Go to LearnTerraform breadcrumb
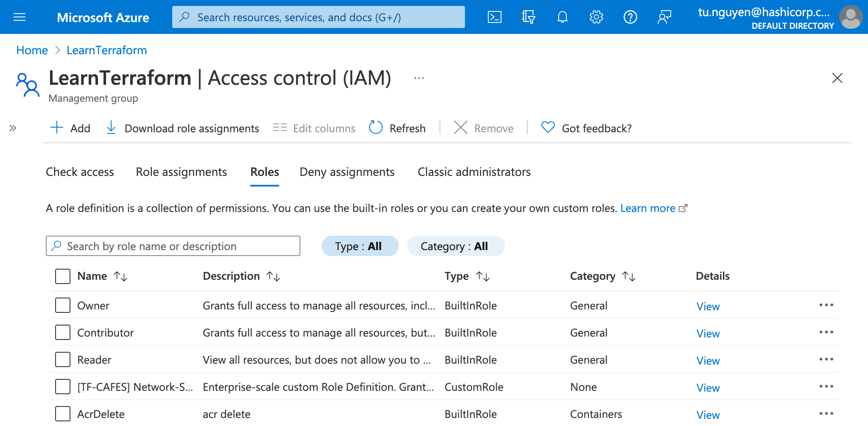Viewport: 868px width, 426px height. pos(107,50)
